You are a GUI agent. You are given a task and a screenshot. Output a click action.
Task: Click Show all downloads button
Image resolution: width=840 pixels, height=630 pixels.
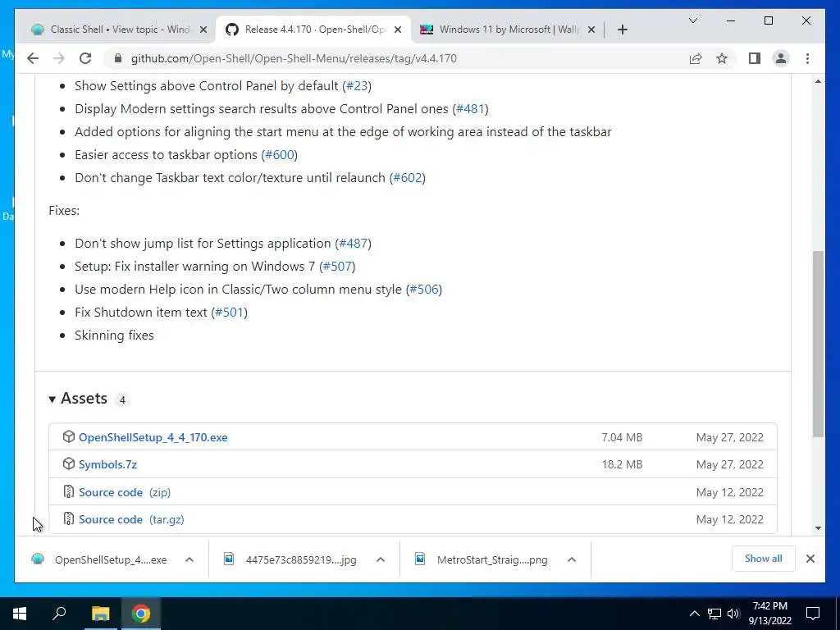pos(763,559)
